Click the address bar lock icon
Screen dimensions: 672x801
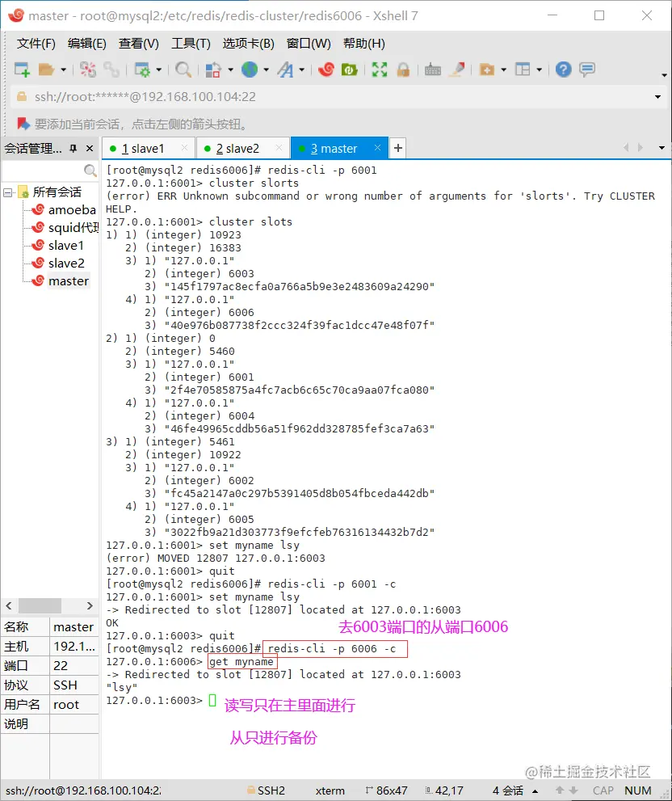[x=22, y=96]
